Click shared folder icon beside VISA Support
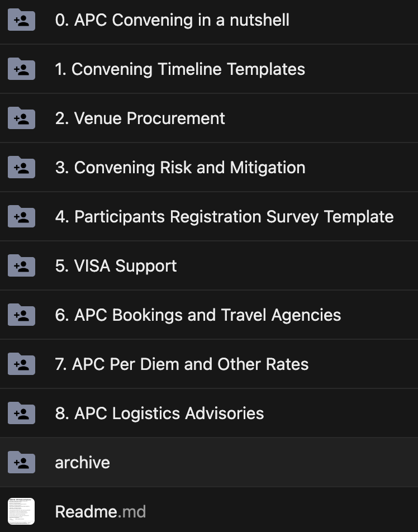 coord(21,266)
